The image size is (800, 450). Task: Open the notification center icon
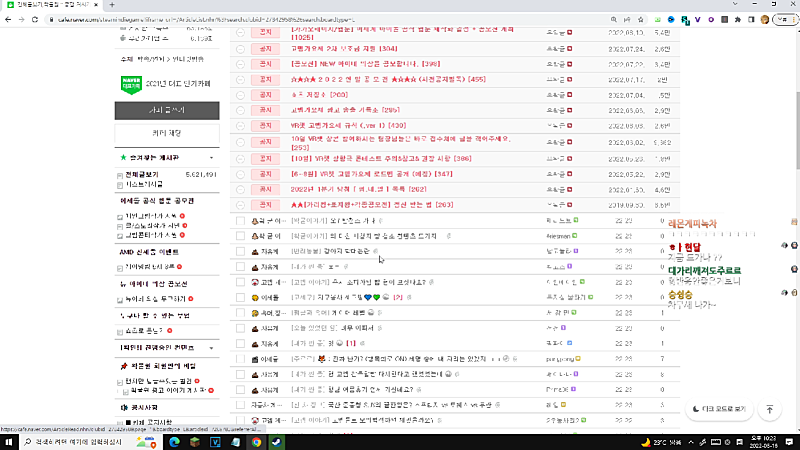click(x=789, y=442)
